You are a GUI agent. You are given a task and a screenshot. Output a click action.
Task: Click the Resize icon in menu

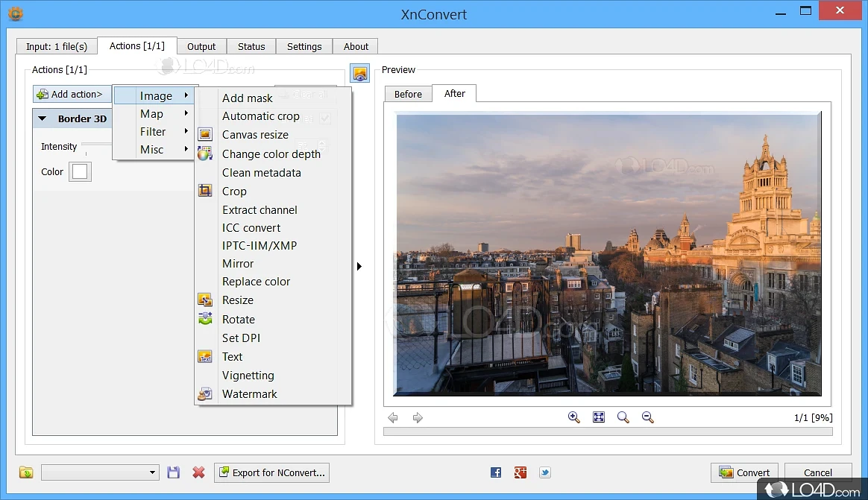tap(205, 300)
